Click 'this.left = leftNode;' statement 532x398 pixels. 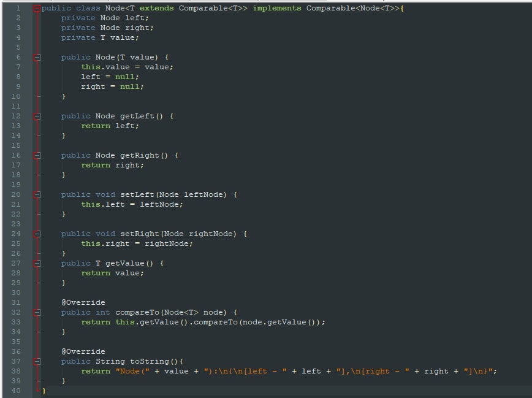[x=132, y=204]
